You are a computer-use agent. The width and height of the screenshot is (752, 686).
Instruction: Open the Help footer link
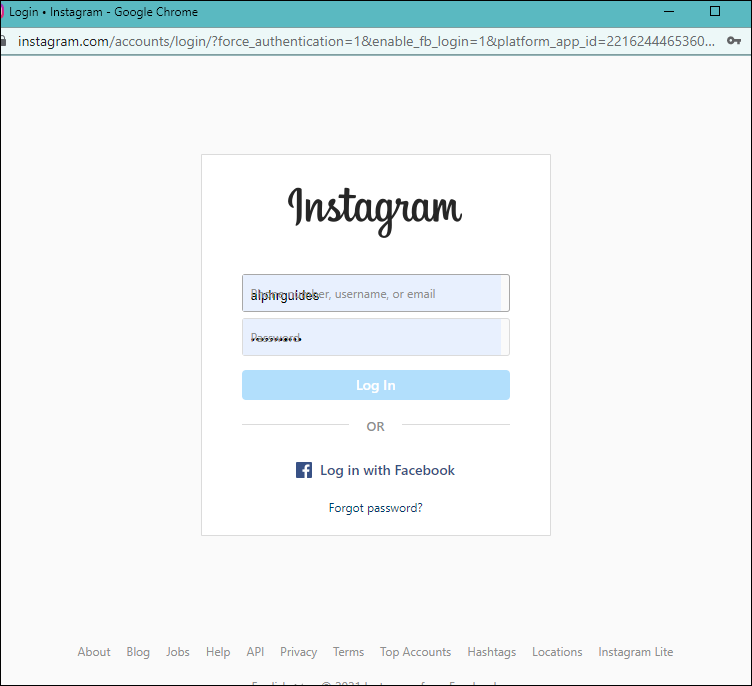coord(218,652)
